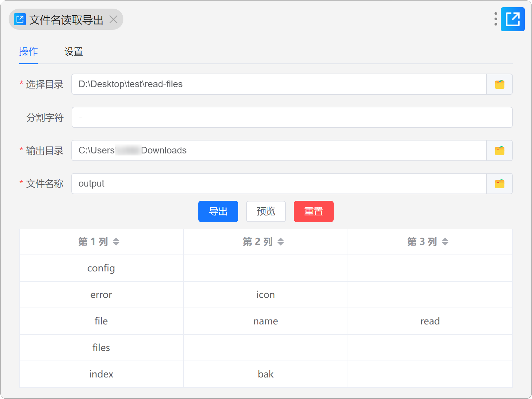
Task: Click into the 分割字符 input field
Action: point(292,118)
